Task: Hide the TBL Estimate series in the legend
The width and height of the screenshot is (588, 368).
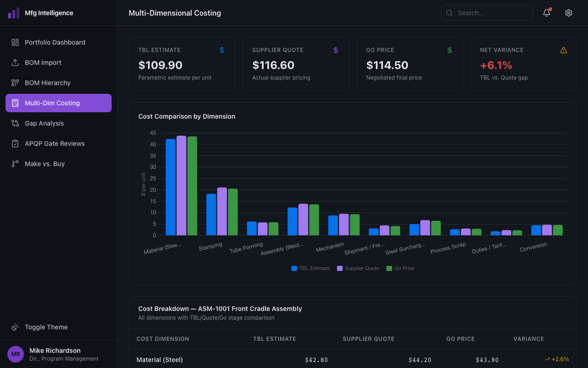Action: point(311,268)
